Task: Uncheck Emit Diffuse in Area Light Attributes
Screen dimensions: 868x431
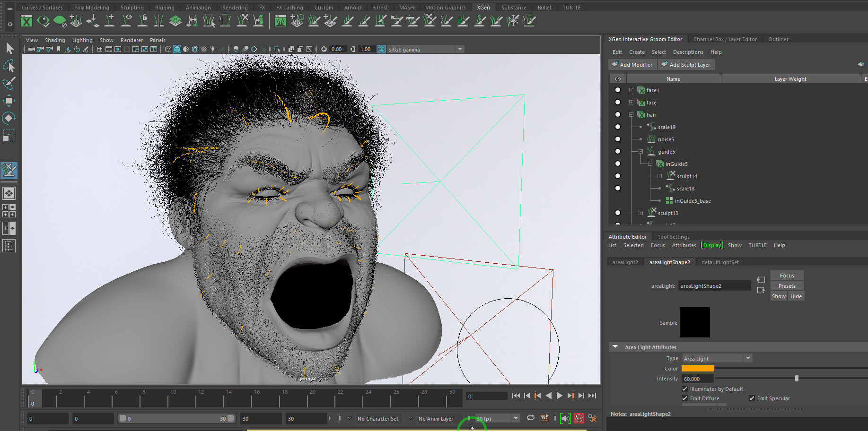Action: 684,398
